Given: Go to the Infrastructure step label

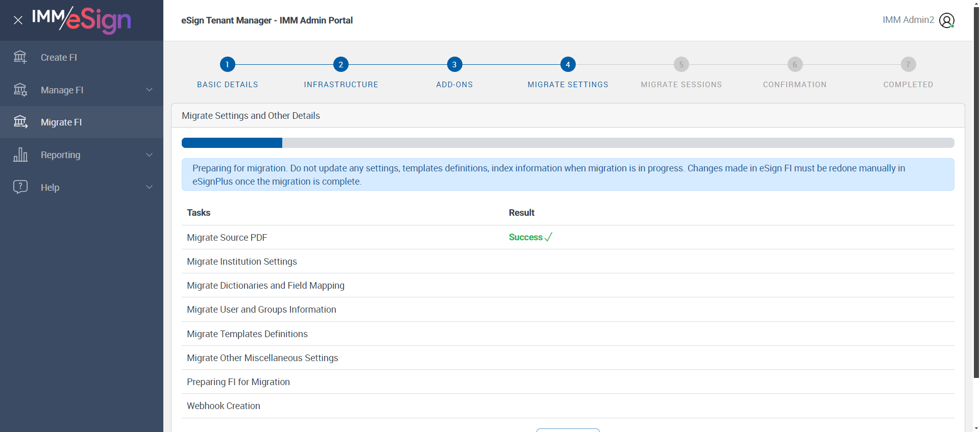Looking at the screenshot, I should 341,85.
